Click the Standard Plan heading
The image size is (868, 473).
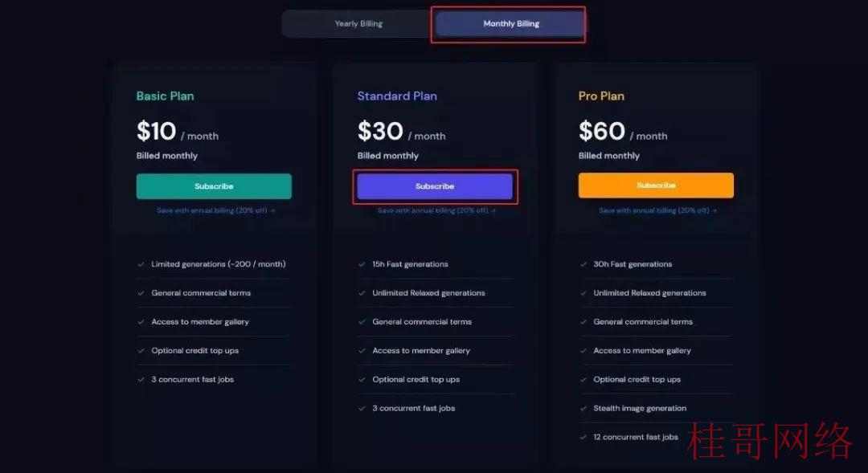[397, 96]
